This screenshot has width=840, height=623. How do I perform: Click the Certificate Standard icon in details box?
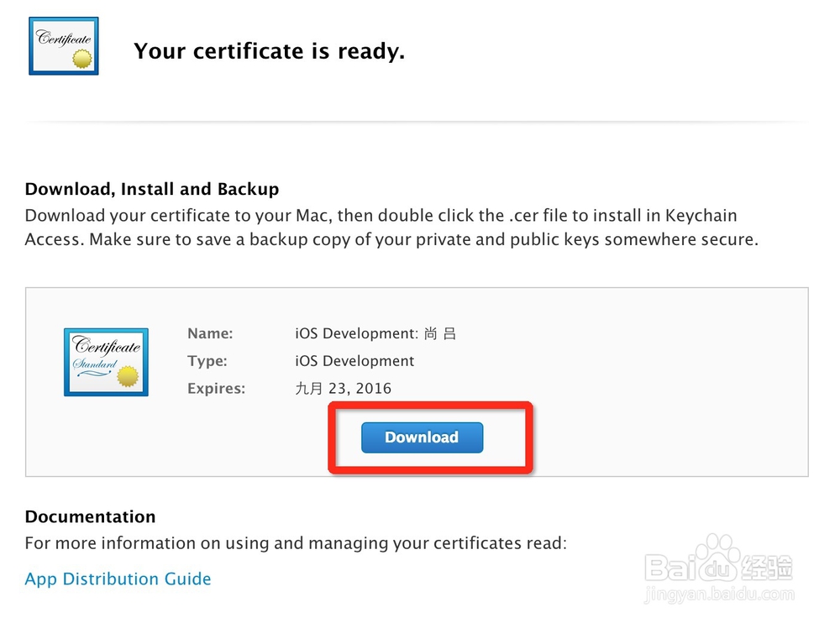[106, 362]
